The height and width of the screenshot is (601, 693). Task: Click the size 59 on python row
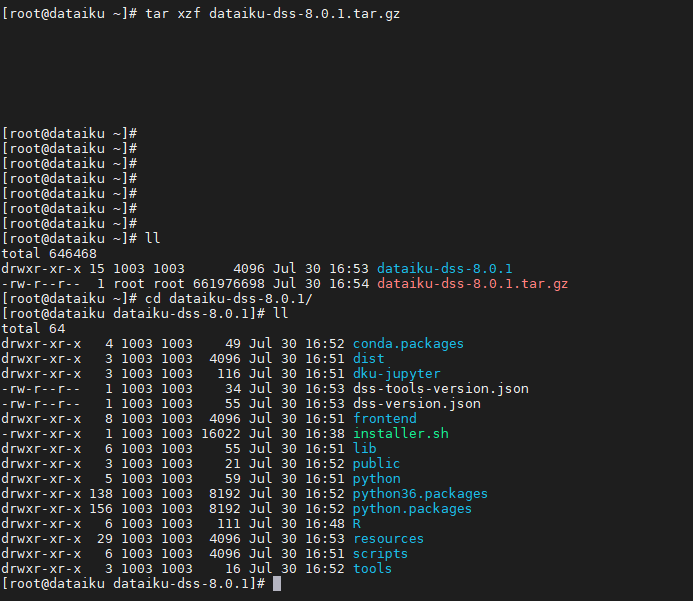tap(232, 479)
